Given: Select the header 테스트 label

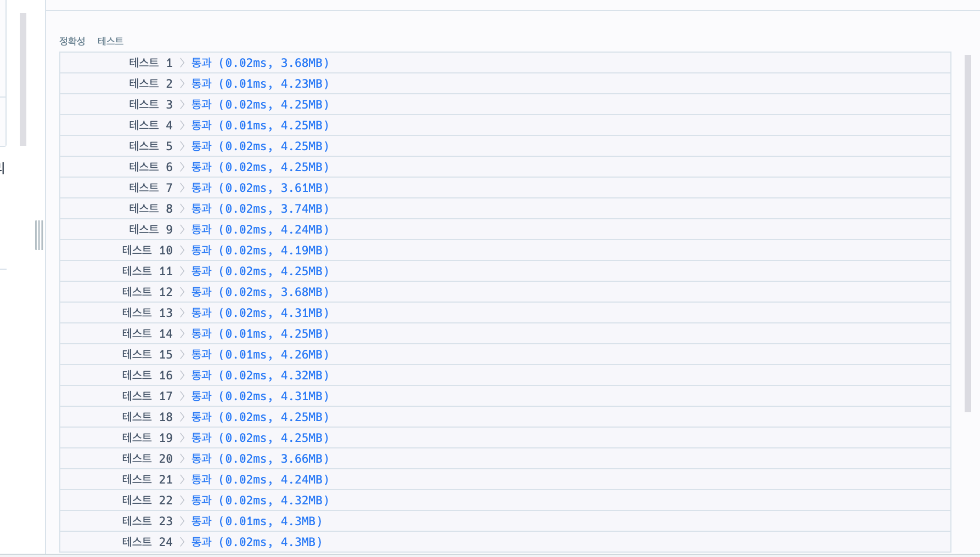Looking at the screenshot, I should click(110, 41).
